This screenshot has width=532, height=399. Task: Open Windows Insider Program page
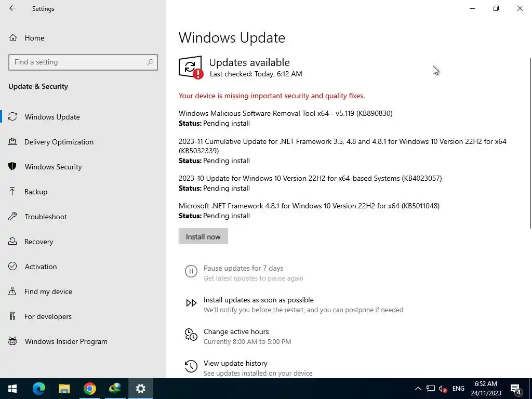(83, 341)
